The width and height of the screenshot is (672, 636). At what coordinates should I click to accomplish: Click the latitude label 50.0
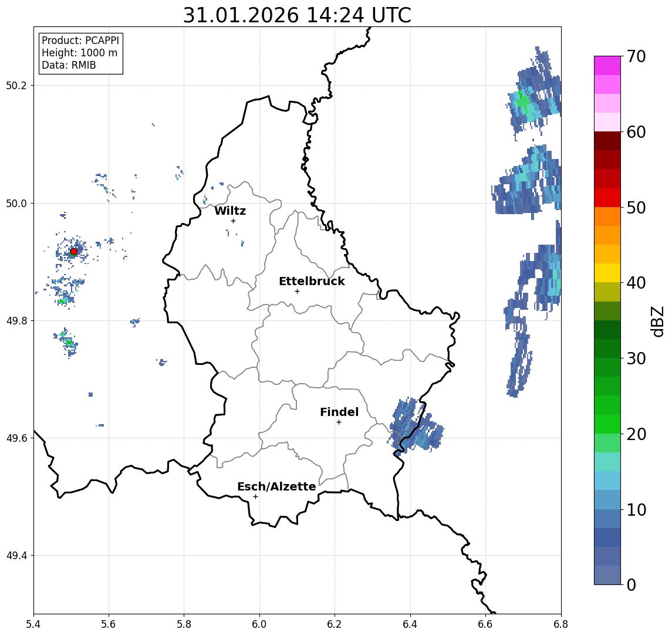tap(16, 203)
